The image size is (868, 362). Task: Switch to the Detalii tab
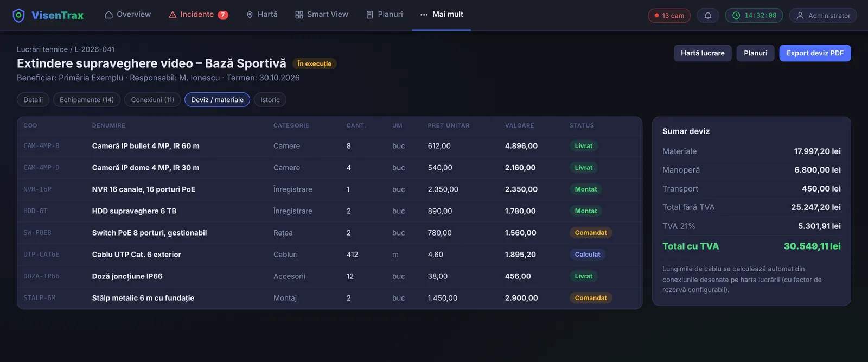(x=33, y=100)
